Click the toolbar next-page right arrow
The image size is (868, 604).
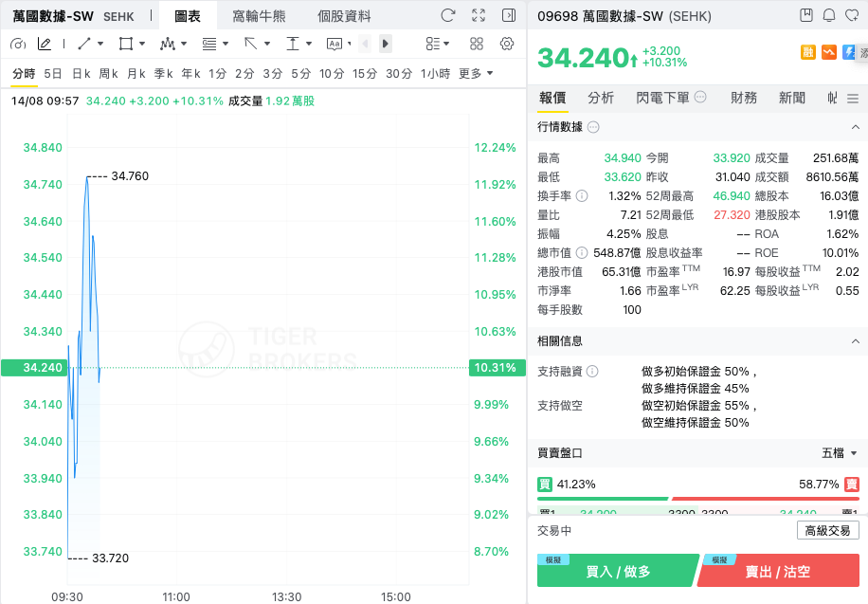point(386,44)
